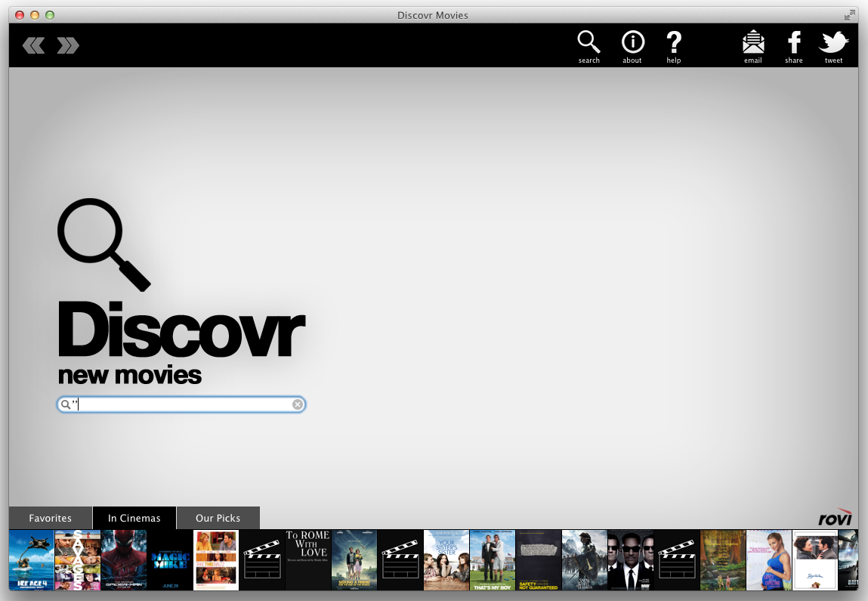Open the Our Picks tab

click(218, 518)
